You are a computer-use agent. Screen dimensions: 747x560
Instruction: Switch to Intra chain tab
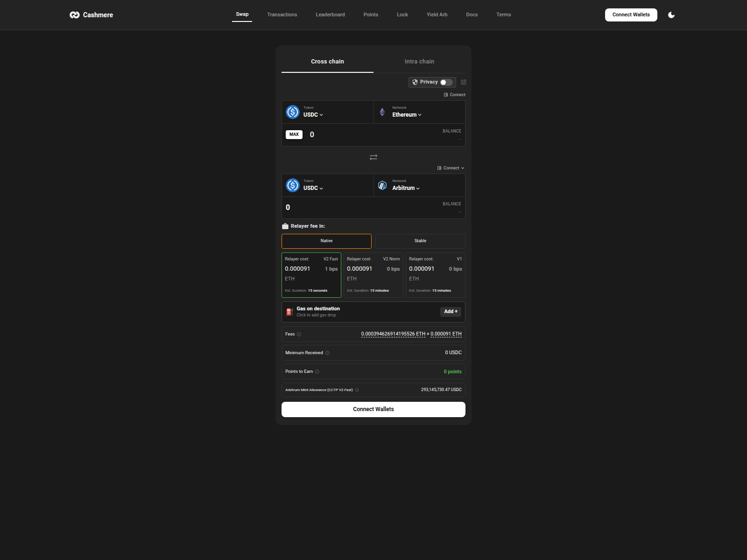pyautogui.click(x=419, y=62)
